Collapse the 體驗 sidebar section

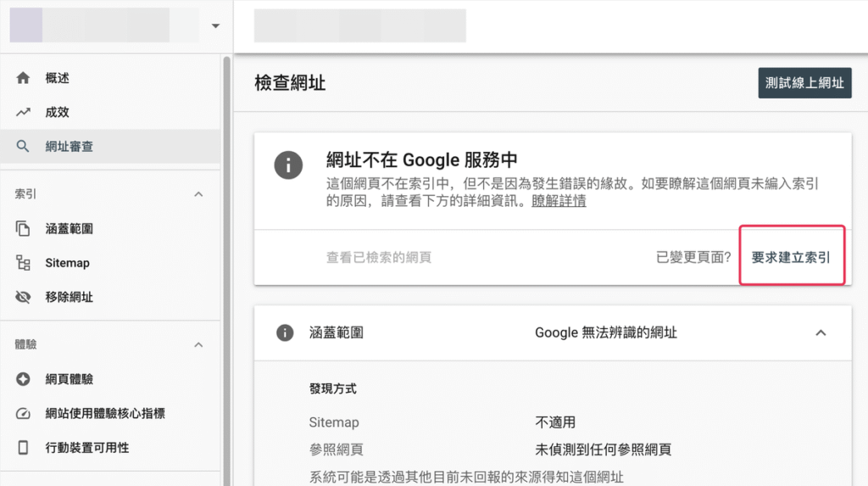coord(198,345)
